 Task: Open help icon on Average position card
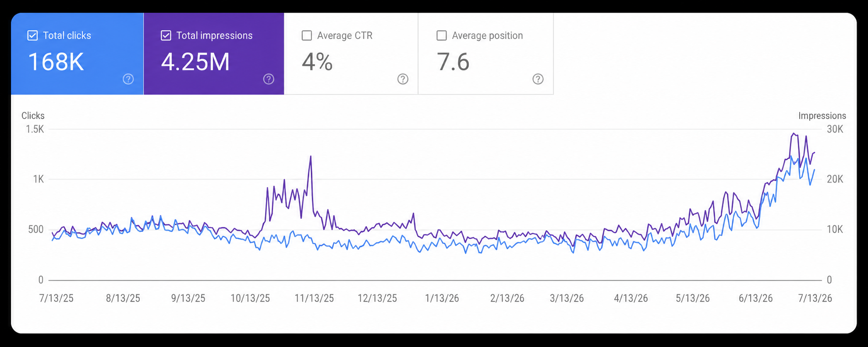coord(538,79)
